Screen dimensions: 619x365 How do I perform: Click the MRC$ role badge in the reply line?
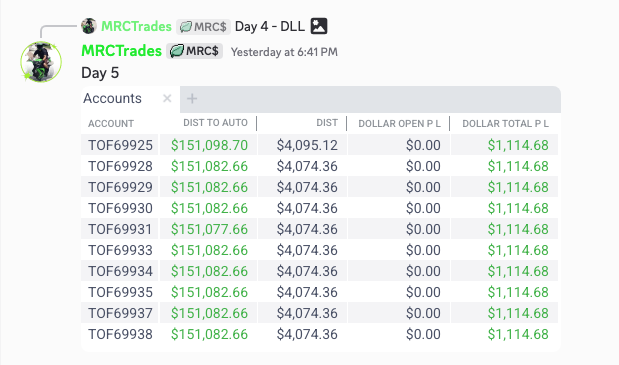[203, 27]
